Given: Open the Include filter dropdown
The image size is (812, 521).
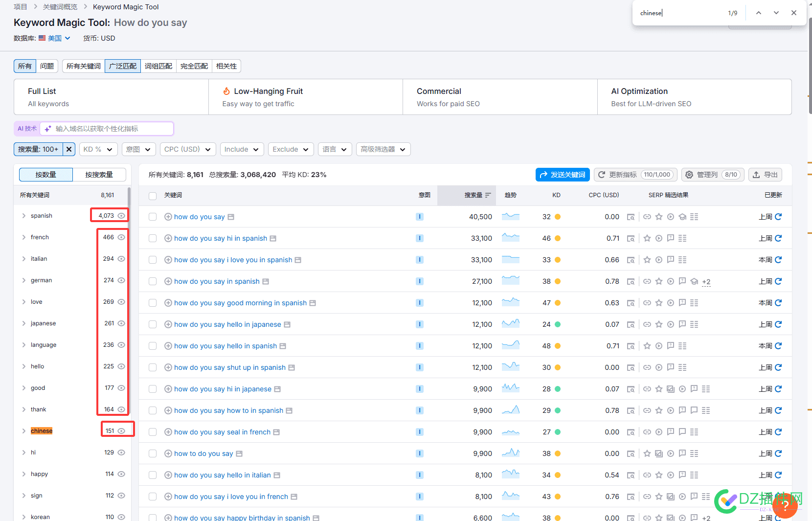Looking at the screenshot, I should point(242,149).
